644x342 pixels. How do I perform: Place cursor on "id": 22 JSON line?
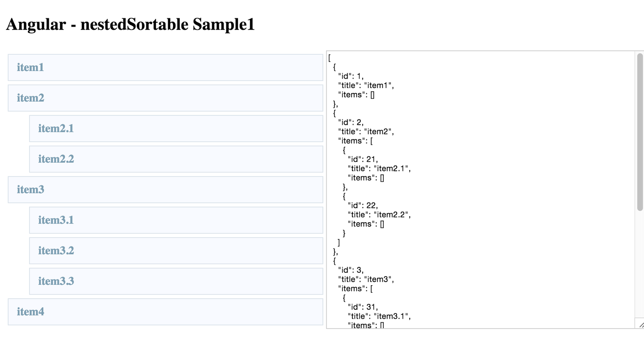point(363,205)
